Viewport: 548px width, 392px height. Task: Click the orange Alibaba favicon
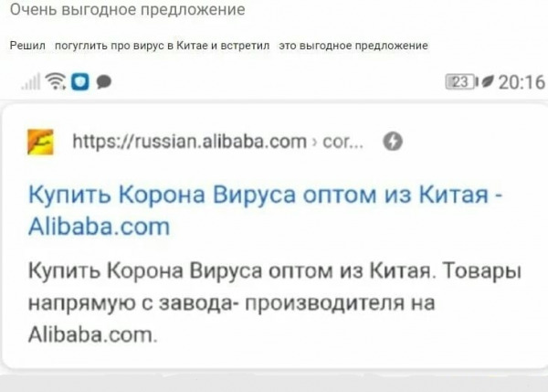pos(40,142)
